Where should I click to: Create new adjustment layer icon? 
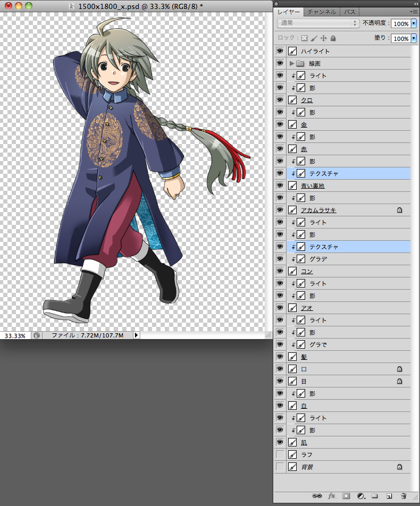point(361,496)
